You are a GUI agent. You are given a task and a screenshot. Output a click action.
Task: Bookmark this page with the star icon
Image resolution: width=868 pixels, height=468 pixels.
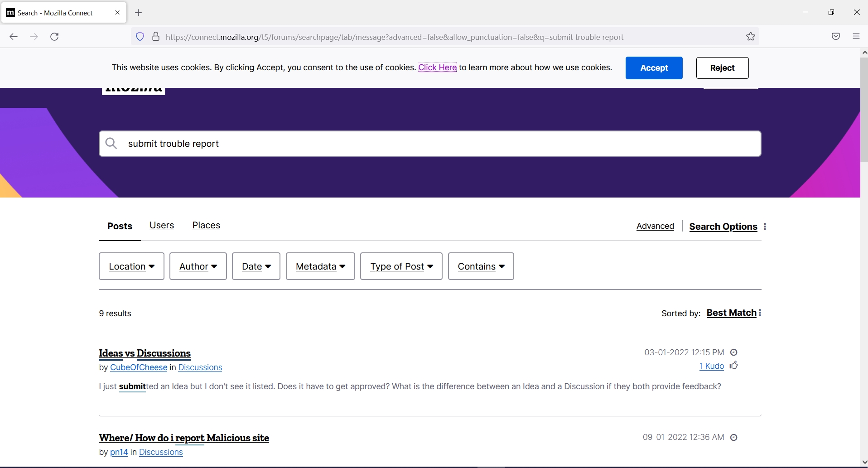750,37
